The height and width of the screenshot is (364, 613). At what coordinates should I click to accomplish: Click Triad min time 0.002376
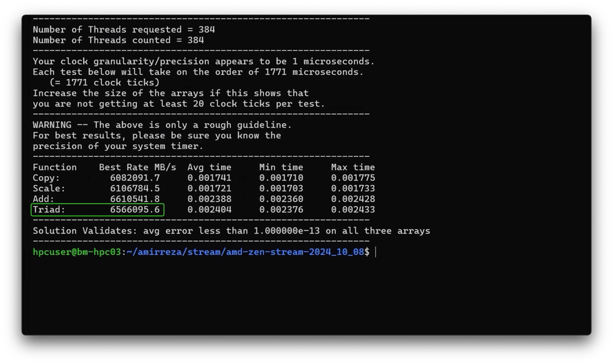pyautogui.click(x=281, y=210)
